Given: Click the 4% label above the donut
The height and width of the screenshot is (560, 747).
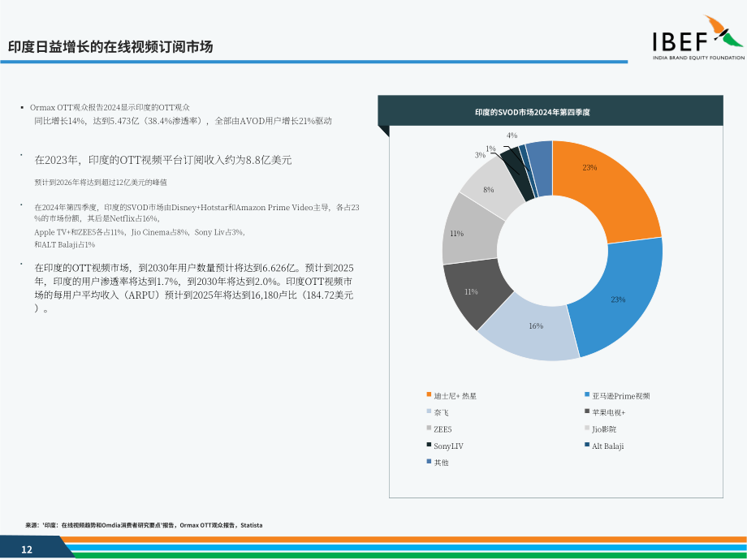Looking at the screenshot, I should click(512, 136).
